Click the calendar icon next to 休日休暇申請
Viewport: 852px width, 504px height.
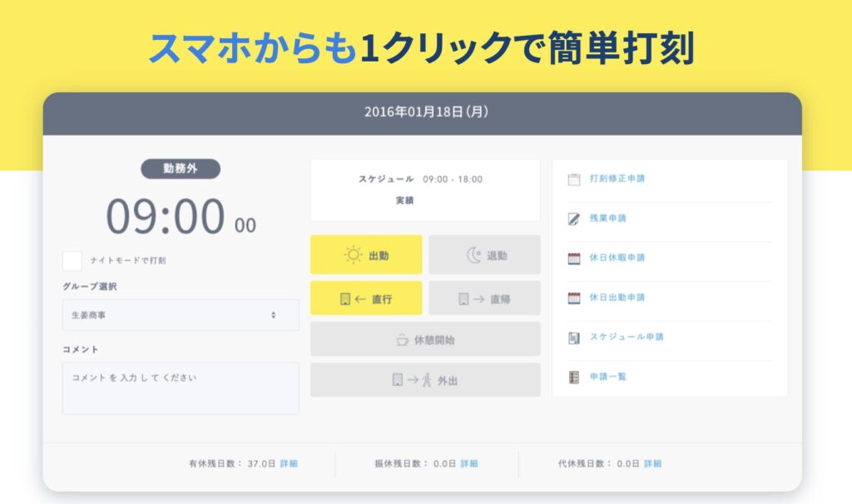[x=573, y=258]
